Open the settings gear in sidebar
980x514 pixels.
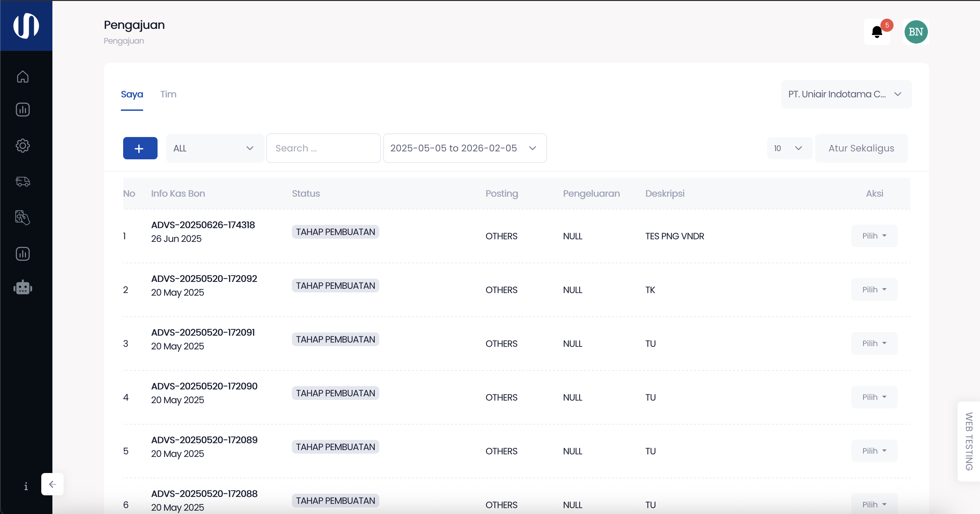coord(23,146)
